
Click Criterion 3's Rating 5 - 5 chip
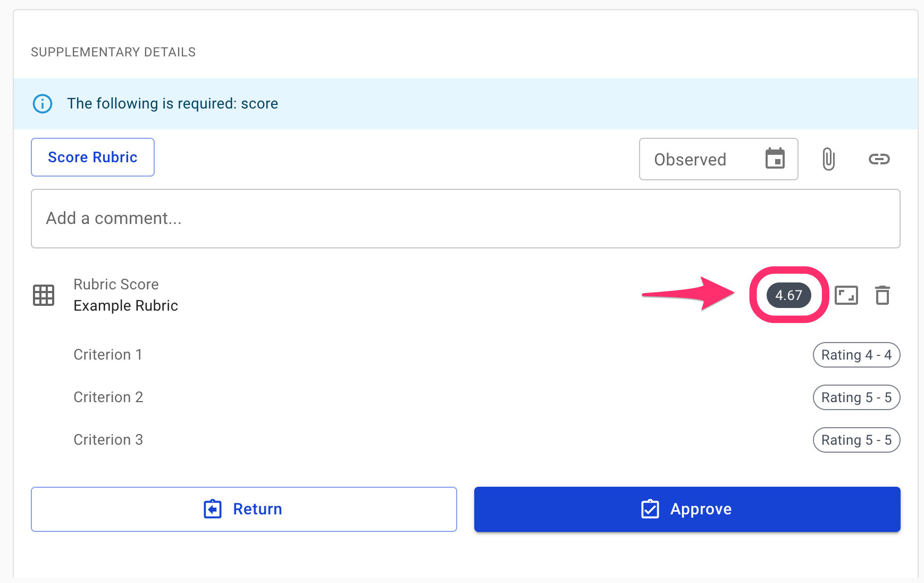pos(856,440)
